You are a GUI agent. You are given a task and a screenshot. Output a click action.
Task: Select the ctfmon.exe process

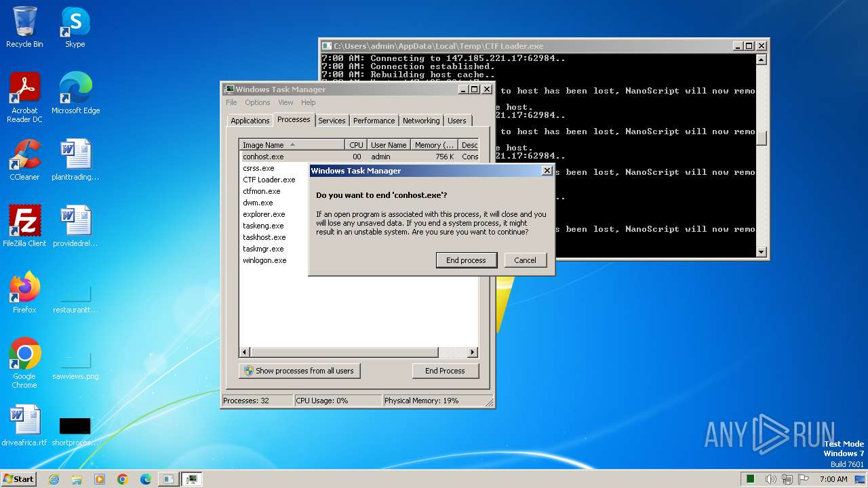pyautogui.click(x=261, y=191)
